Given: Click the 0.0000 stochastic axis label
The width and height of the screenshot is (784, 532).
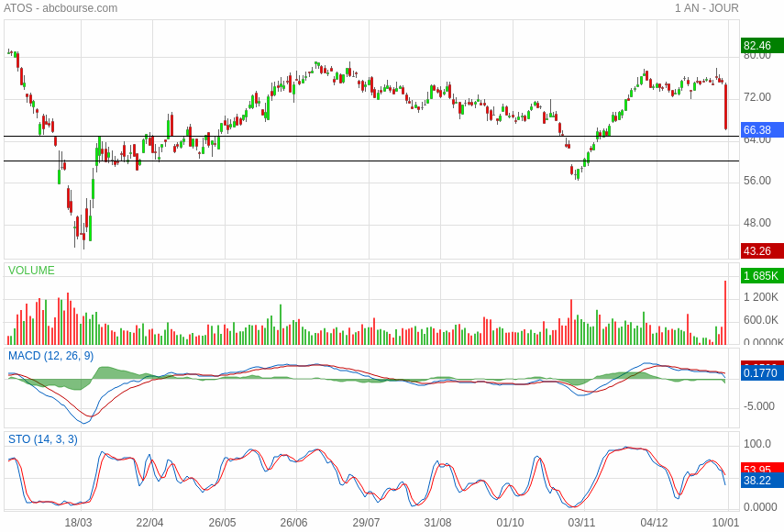Looking at the screenshot, I should coord(760,507).
